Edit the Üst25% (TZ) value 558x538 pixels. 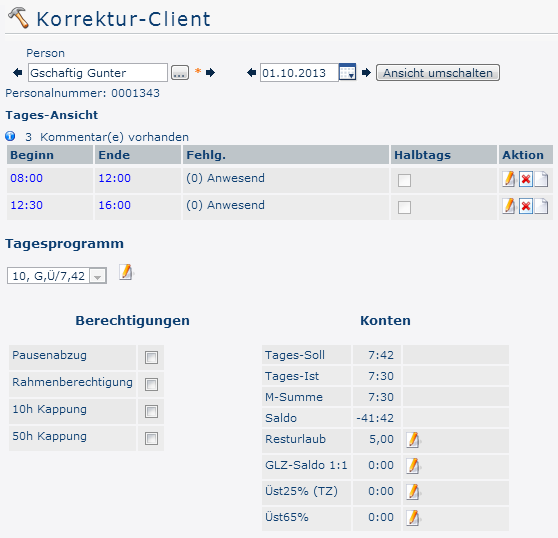click(413, 492)
